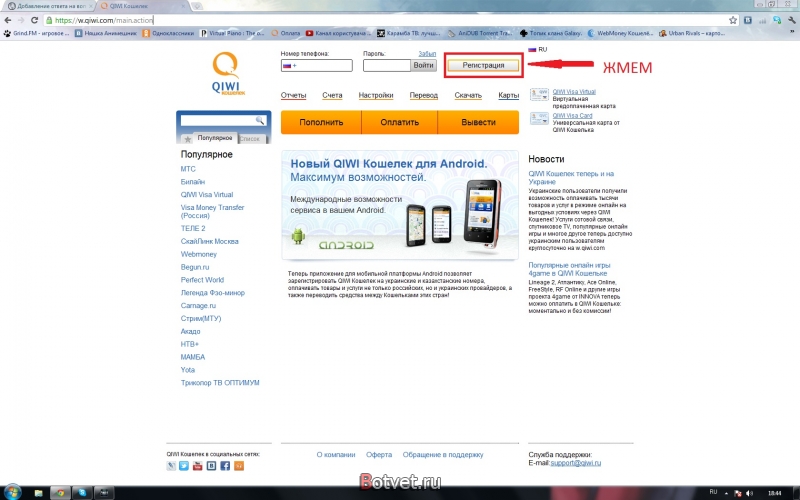This screenshot has height=500, width=800.
Task: Select the star favorites tab icon
Action: pyautogui.click(x=188, y=139)
